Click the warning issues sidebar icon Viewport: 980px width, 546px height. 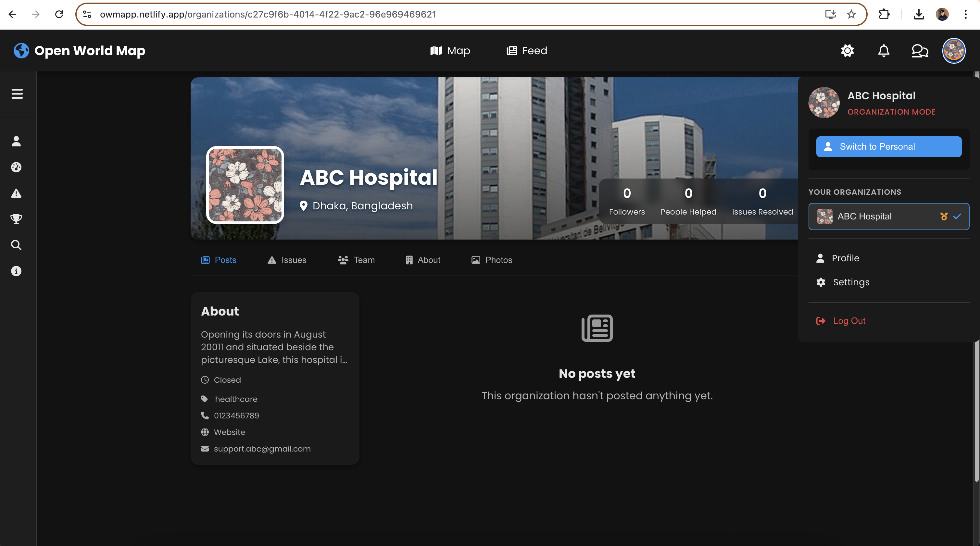tap(16, 193)
